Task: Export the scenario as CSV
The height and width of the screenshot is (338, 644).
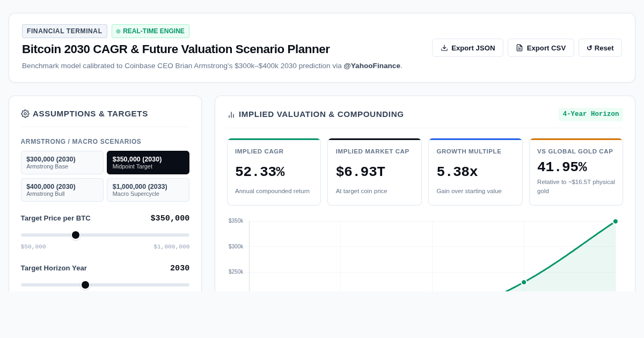Action: (x=541, y=48)
